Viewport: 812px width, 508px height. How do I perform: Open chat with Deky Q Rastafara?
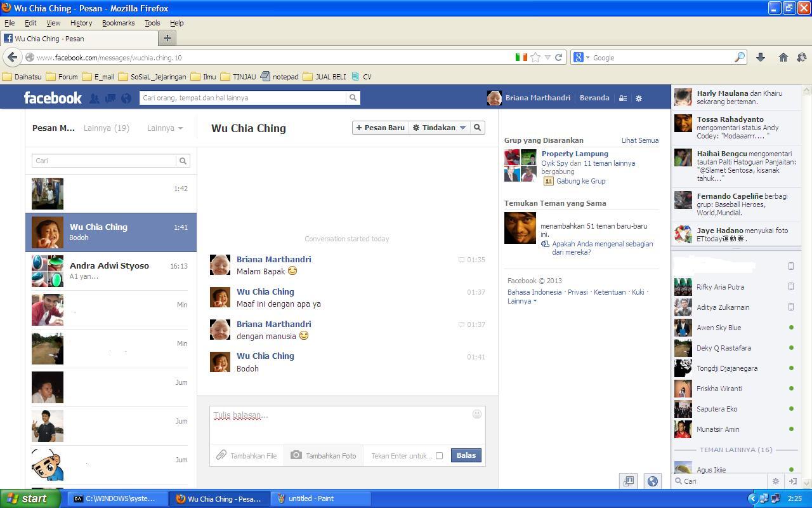[x=735, y=348]
